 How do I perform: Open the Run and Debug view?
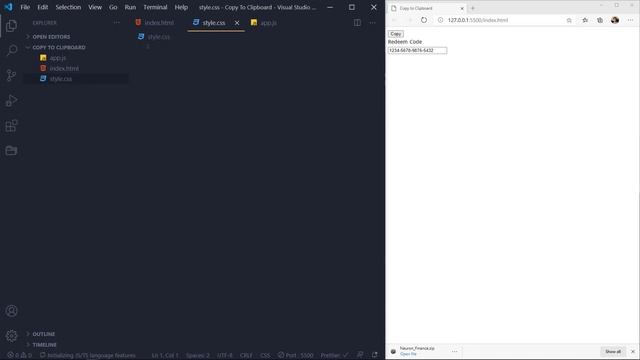pos(11,100)
